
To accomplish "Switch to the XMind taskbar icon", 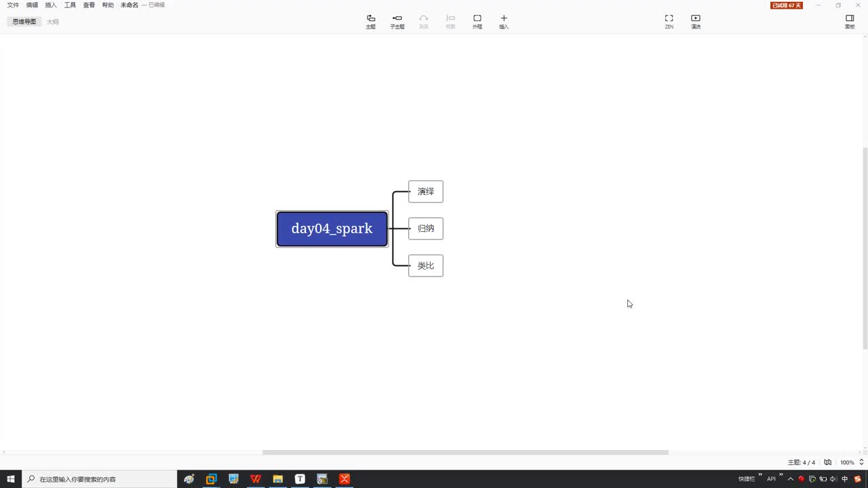I will coord(344,479).
